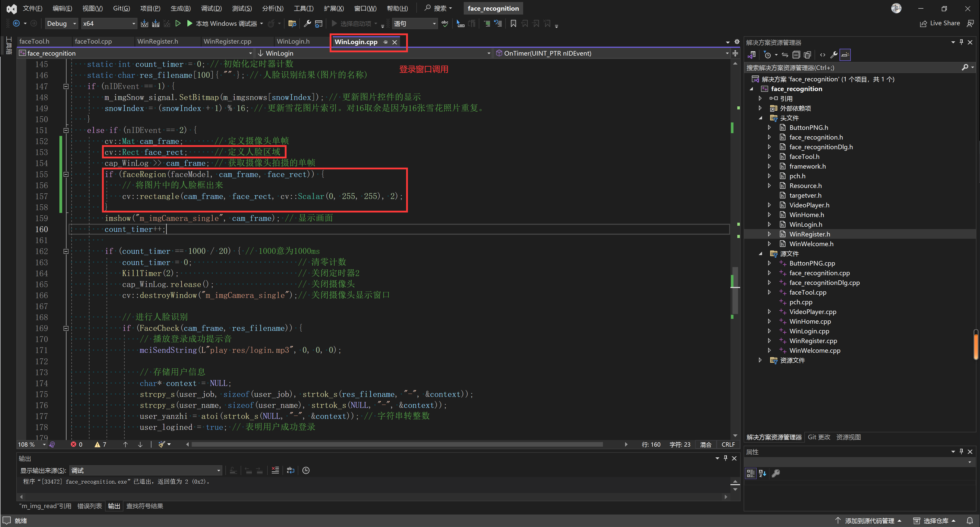This screenshot has height=527, width=980.
Task: Toggle word wrap in output pane
Action: click(291, 470)
